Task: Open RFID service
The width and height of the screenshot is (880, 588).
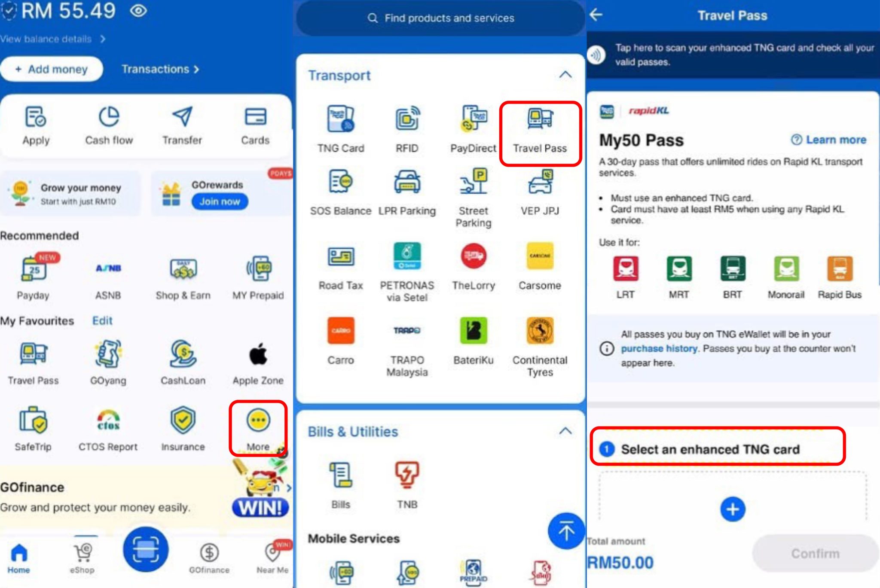Action: point(407,129)
